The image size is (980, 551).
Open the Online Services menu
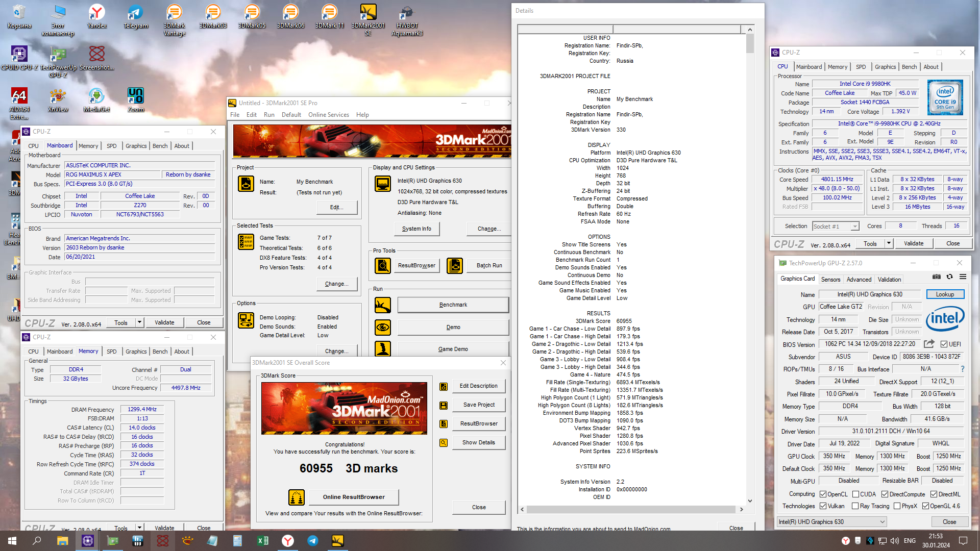pyautogui.click(x=329, y=115)
